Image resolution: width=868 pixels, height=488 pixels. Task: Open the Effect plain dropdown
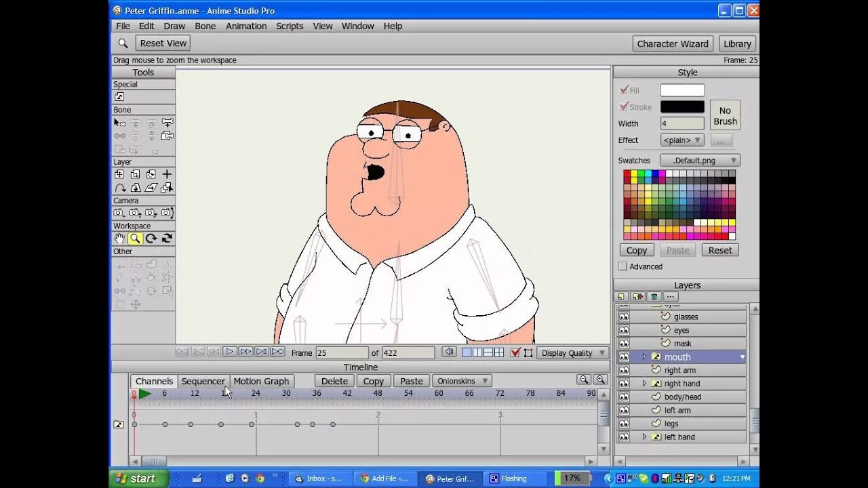click(682, 140)
